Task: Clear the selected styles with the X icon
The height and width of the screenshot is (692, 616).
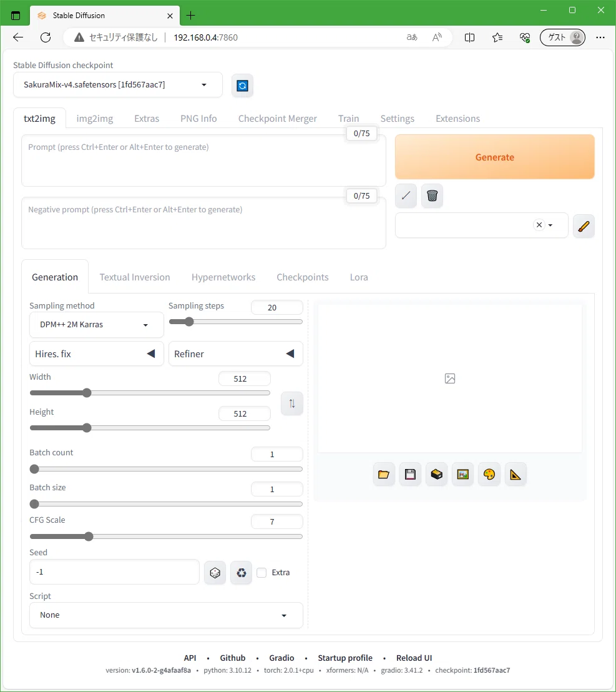Action: tap(539, 225)
